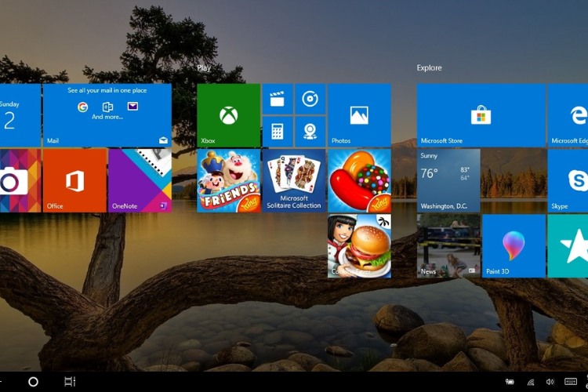
Task: Open the Xbox tile
Action: [x=228, y=115]
